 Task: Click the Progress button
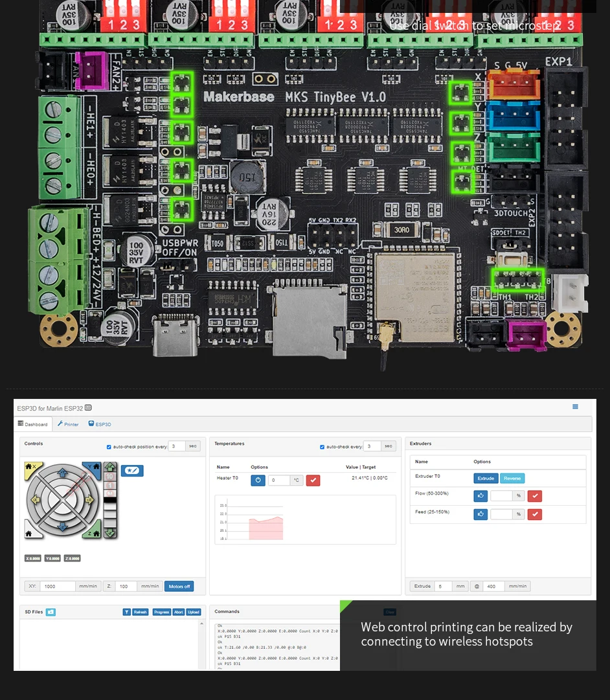[162, 612]
